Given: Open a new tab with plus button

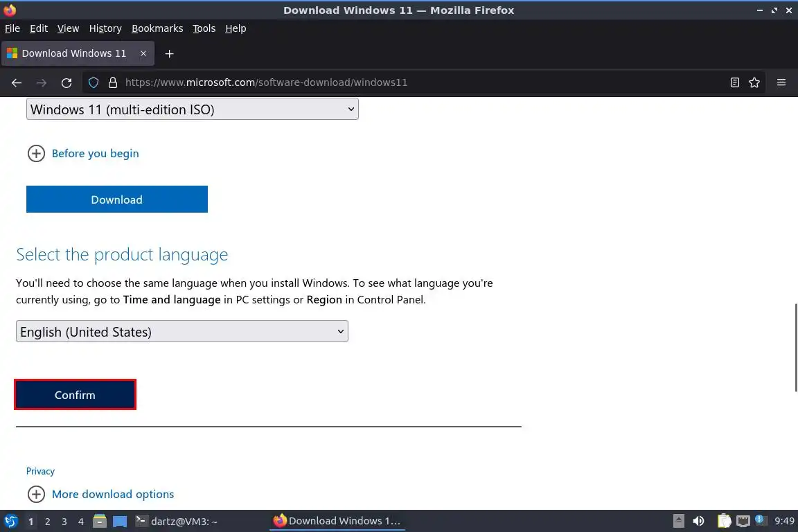Looking at the screenshot, I should [170, 53].
